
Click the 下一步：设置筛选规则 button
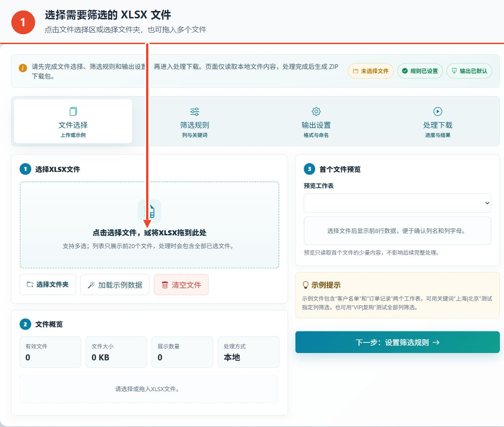pyautogui.click(x=397, y=342)
